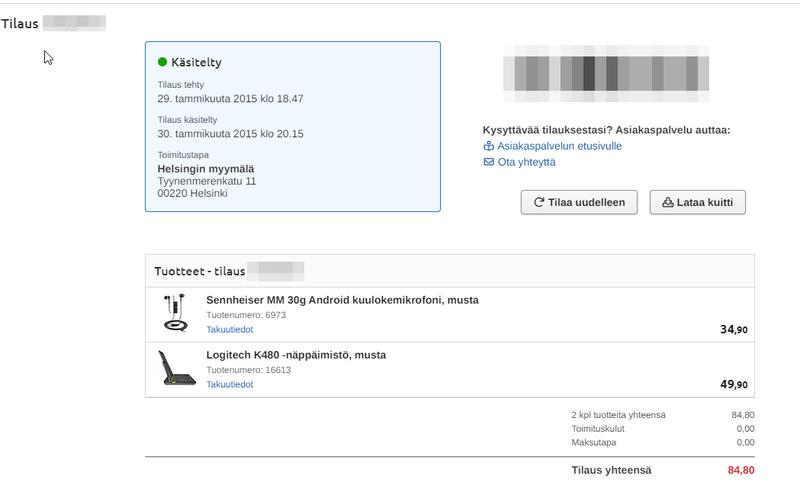View Takuutiedot for the Logitech keyboard

[x=229, y=384]
